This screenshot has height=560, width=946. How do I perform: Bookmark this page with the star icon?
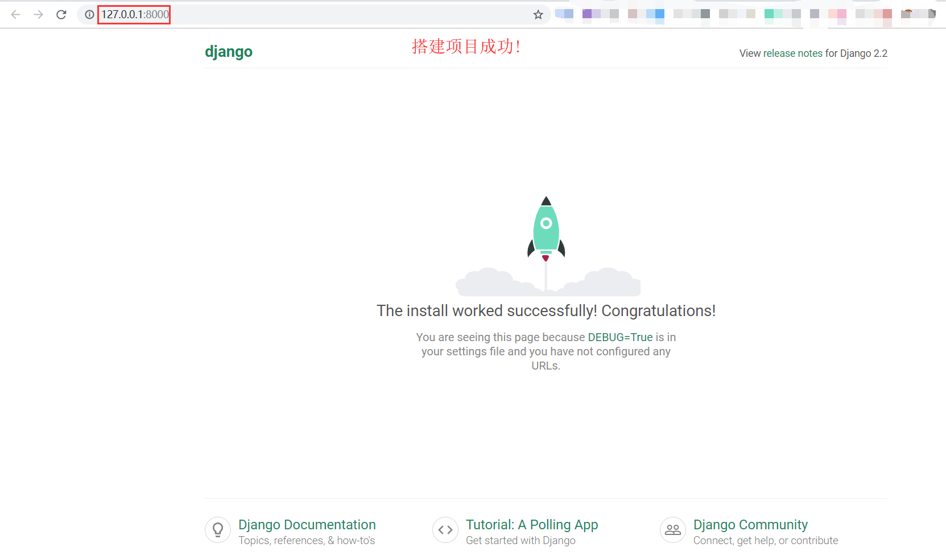pyautogui.click(x=538, y=15)
